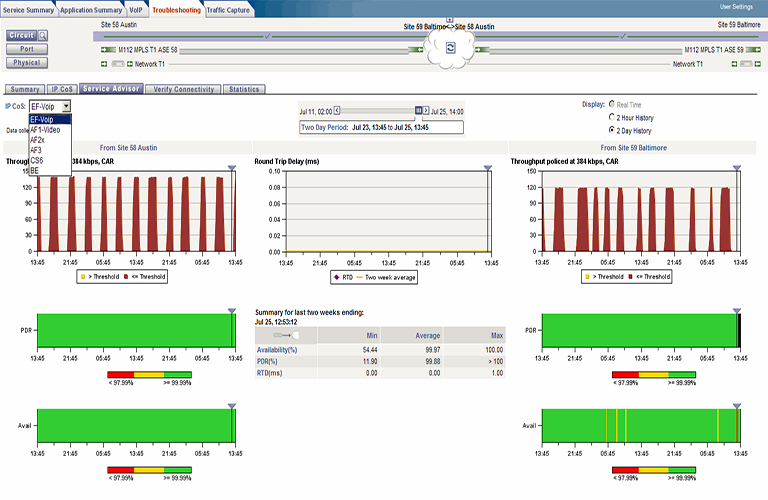Select the 2 Hour History radio button
Viewport: 768px width, 500px height.
pyautogui.click(x=613, y=117)
